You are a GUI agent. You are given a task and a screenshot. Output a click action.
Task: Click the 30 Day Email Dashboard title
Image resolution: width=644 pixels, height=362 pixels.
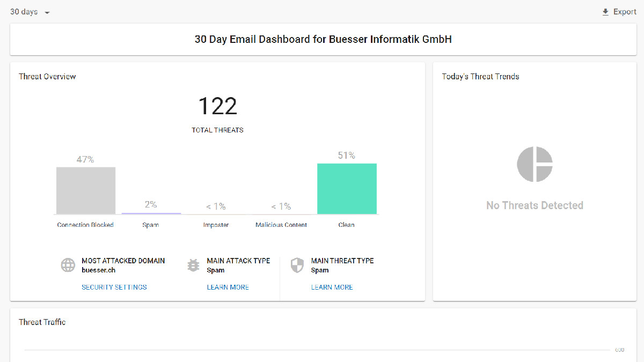323,39
